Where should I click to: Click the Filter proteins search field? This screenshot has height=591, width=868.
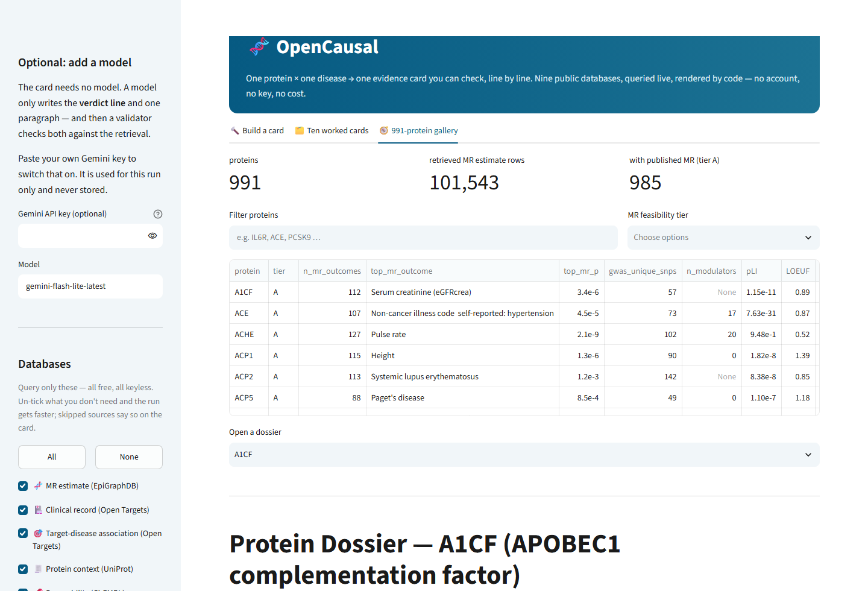pos(423,238)
